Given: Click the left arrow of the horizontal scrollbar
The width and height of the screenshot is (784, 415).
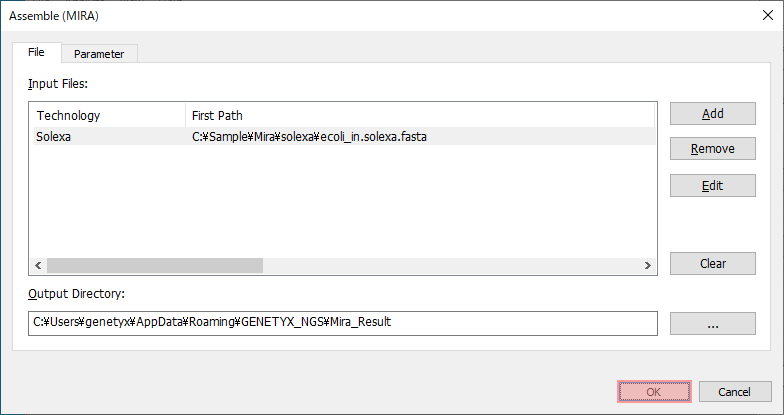Looking at the screenshot, I should pos(38,266).
